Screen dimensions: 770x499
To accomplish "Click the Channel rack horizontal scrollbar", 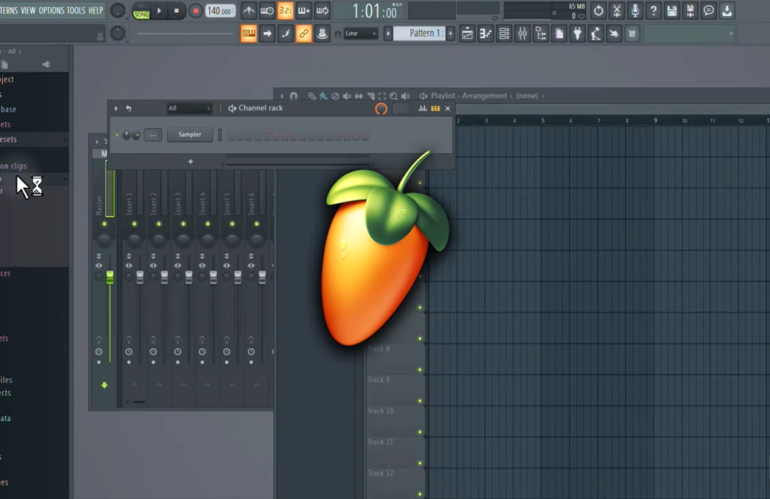I will (x=298, y=165).
